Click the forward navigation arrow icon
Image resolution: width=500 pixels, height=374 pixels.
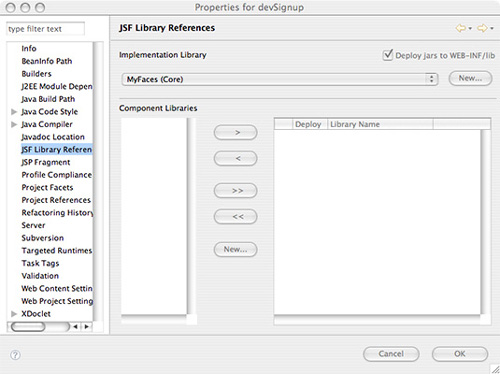(x=482, y=28)
